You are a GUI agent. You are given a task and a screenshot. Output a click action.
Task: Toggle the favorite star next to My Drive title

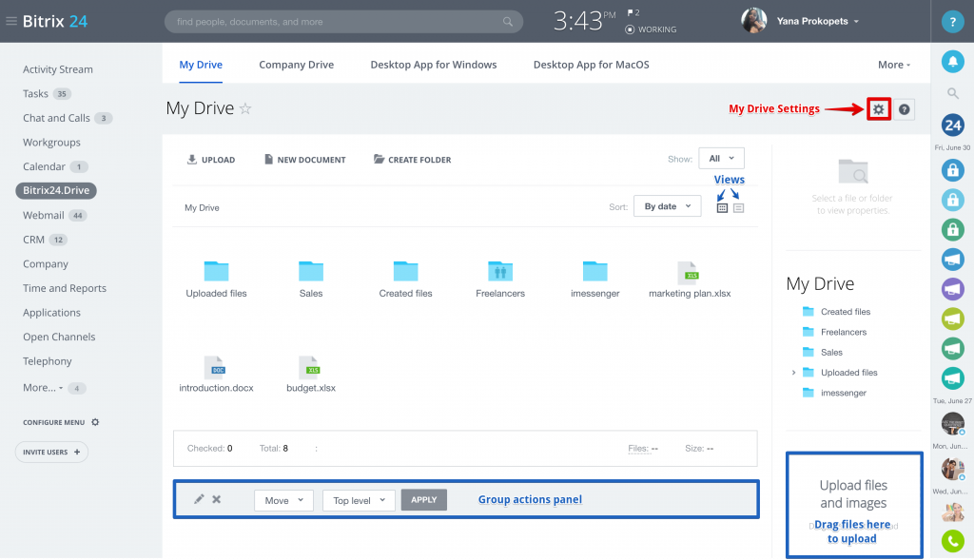pyautogui.click(x=245, y=108)
